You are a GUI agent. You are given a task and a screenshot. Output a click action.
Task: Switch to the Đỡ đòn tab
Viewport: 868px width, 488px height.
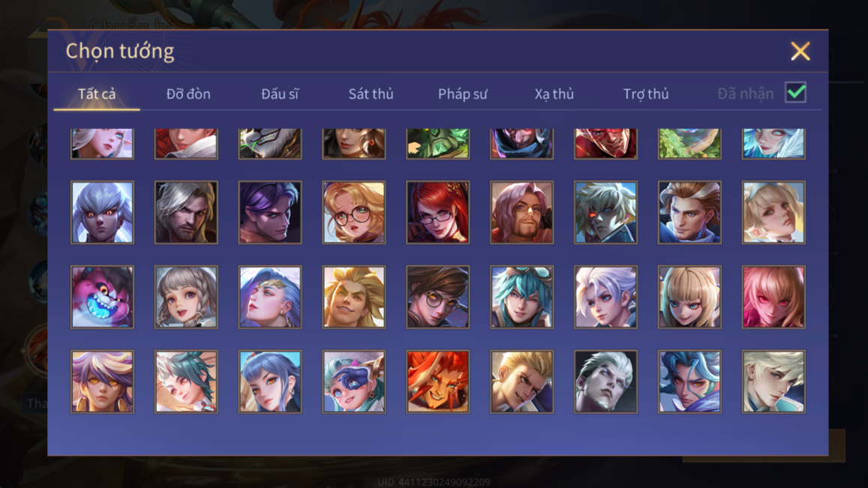click(x=188, y=94)
